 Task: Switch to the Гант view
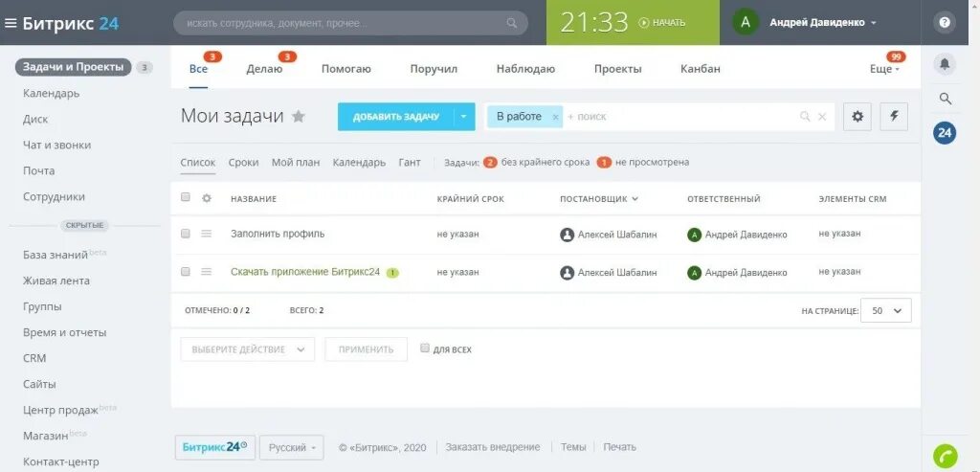[410, 162]
